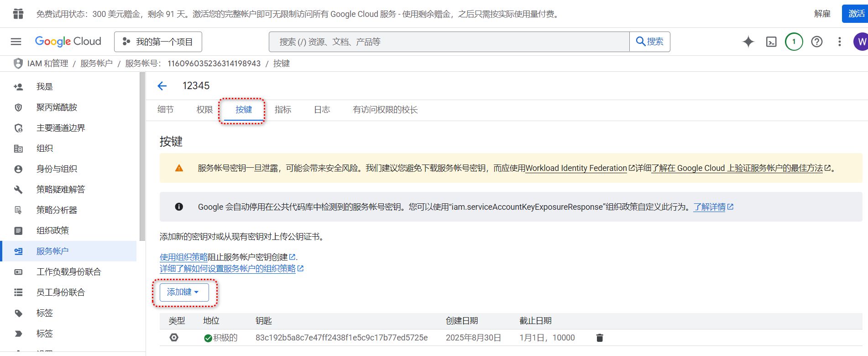Open the gift icon in the free trial banner
The height and width of the screenshot is (356, 868).
[x=18, y=14]
